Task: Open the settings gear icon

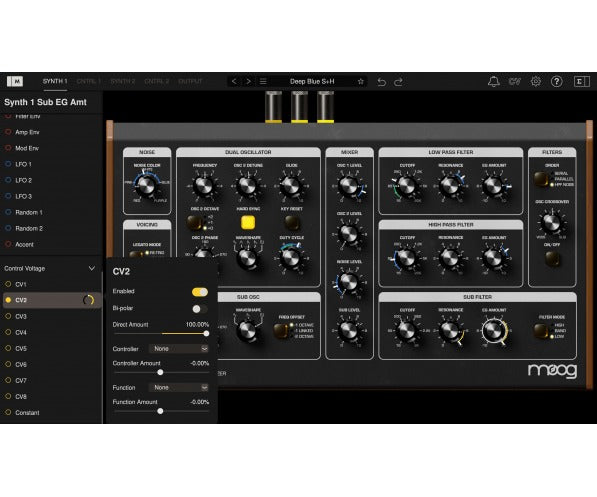Action: click(x=536, y=82)
